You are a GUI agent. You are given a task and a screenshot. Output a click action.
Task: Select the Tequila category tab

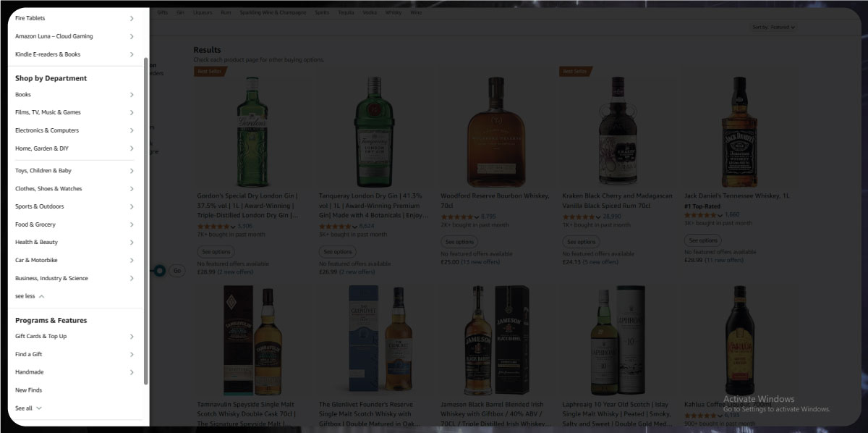pyautogui.click(x=346, y=12)
